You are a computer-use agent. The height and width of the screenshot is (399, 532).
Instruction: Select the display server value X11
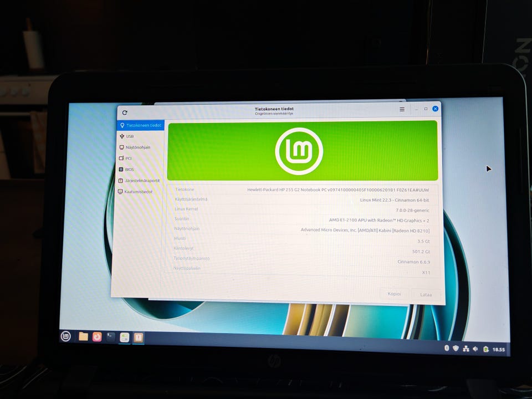[x=426, y=273]
